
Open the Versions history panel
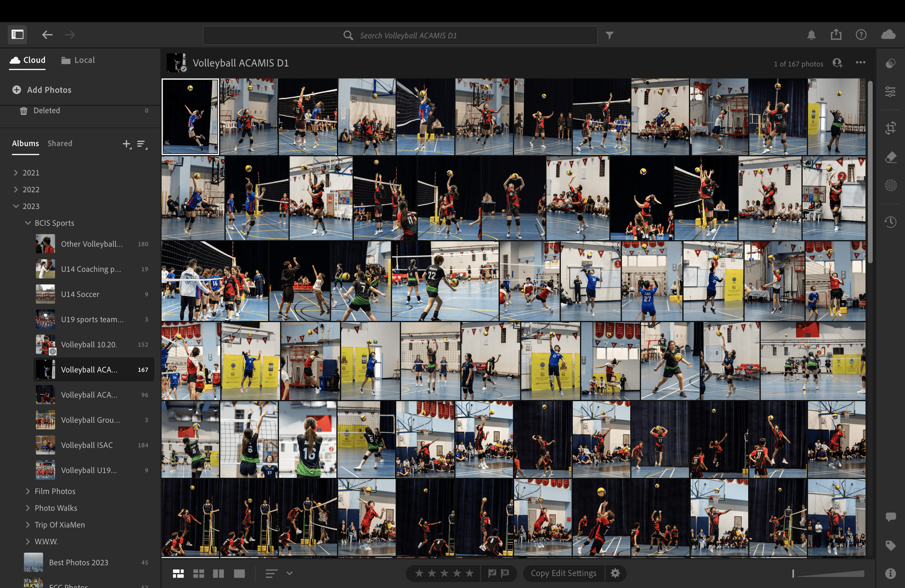pyautogui.click(x=890, y=222)
